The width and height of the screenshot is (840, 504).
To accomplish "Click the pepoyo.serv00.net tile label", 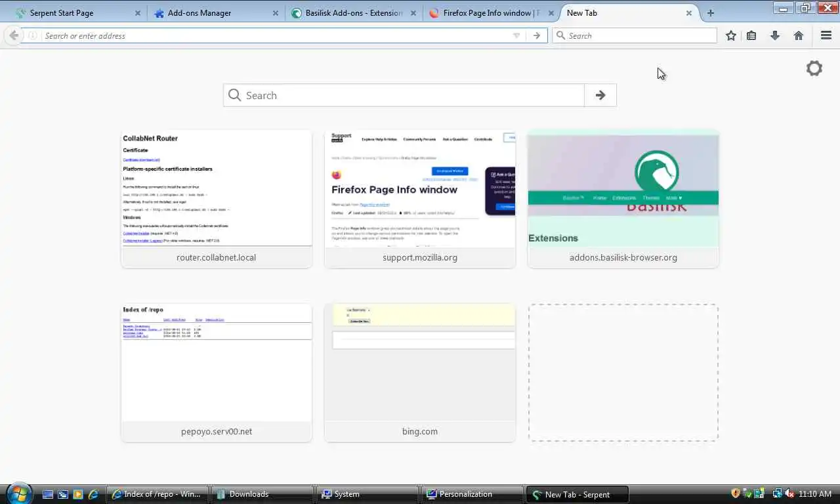I will tap(217, 431).
